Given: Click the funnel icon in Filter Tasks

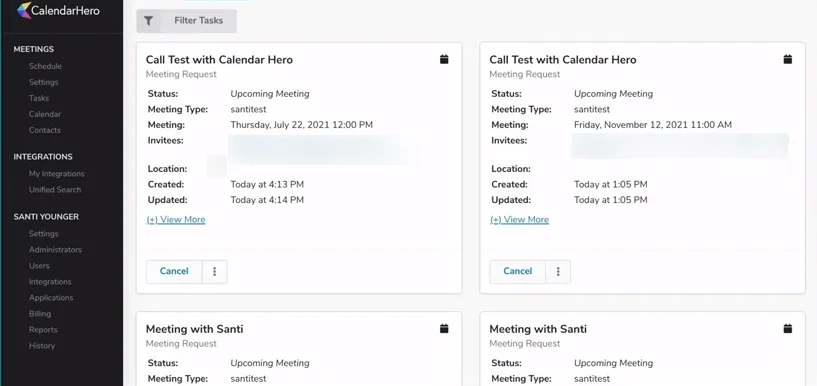Looking at the screenshot, I should [148, 21].
